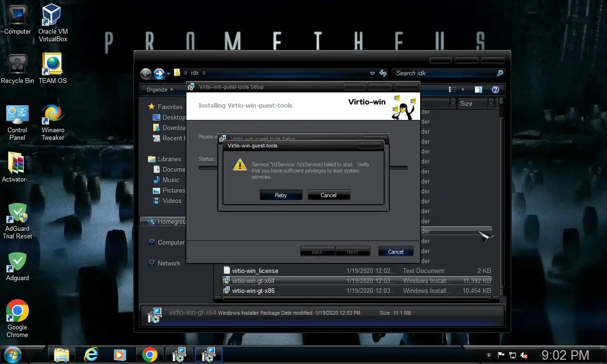Open the Google Chrome desktop shortcut

coord(18,318)
